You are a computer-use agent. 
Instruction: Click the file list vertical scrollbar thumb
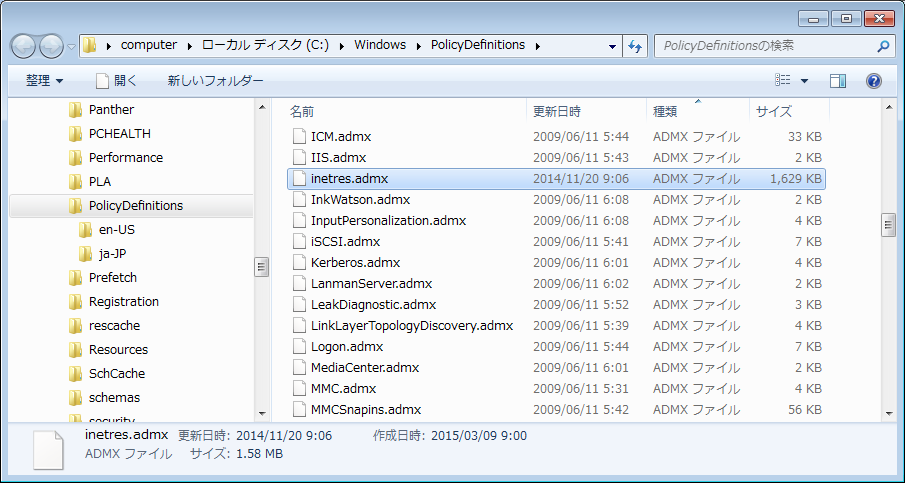[887, 225]
